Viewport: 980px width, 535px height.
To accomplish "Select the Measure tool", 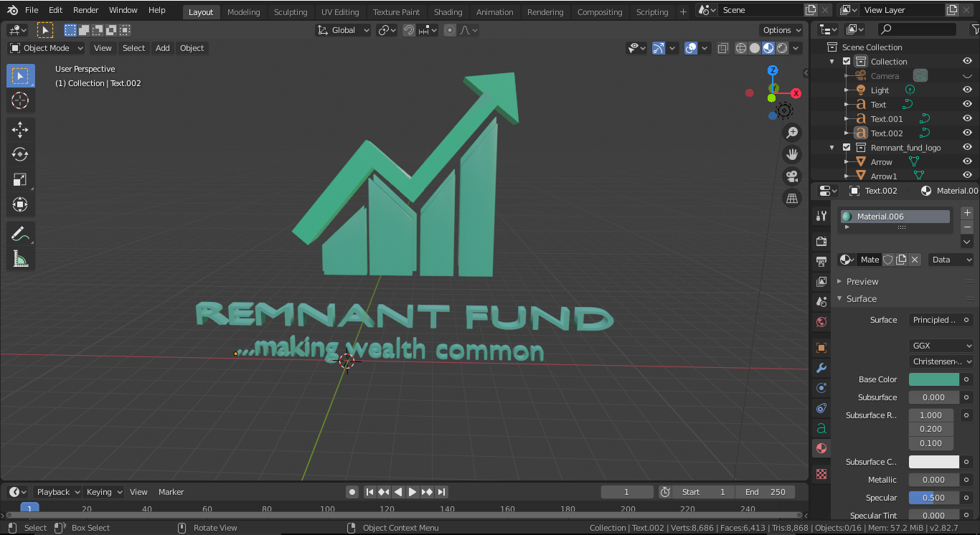I will 20,259.
